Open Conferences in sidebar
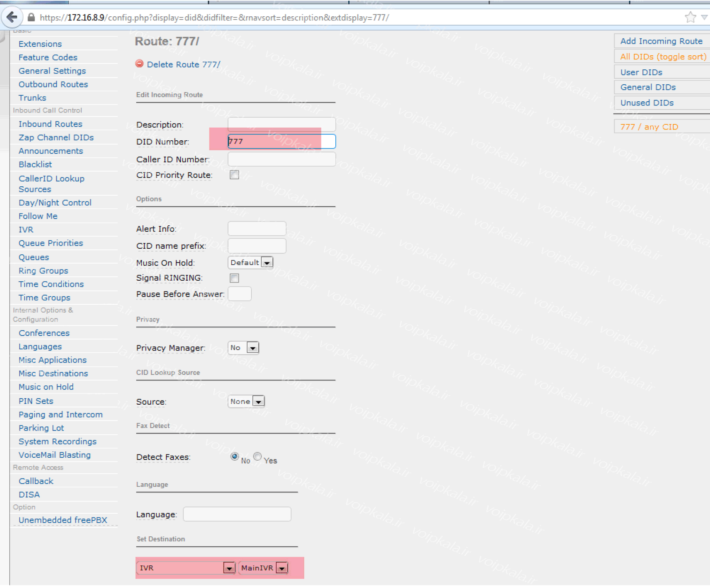Viewport: 710px width, 588px height. (x=44, y=333)
